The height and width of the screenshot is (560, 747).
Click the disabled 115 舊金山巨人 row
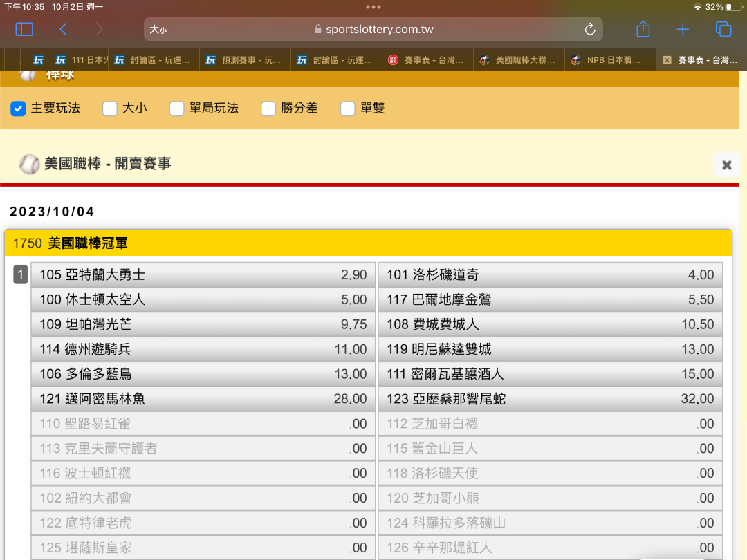click(551, 448)
